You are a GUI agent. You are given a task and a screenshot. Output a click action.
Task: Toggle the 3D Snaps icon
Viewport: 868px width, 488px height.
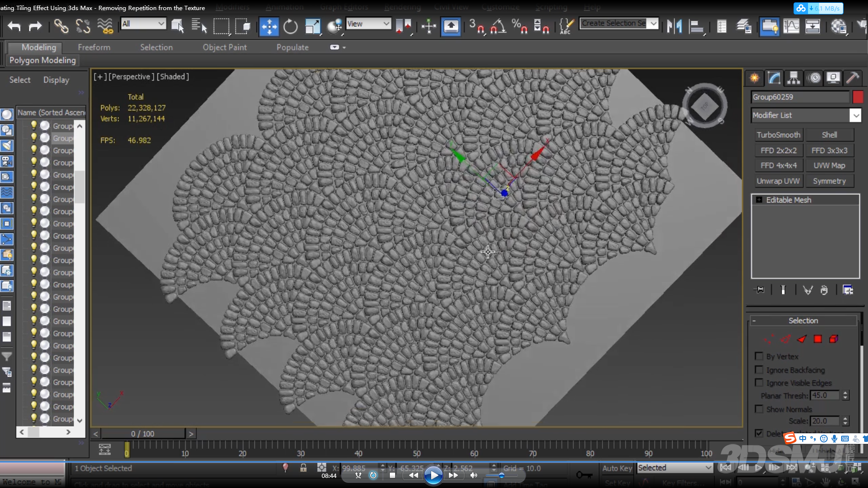pos(477,26)
